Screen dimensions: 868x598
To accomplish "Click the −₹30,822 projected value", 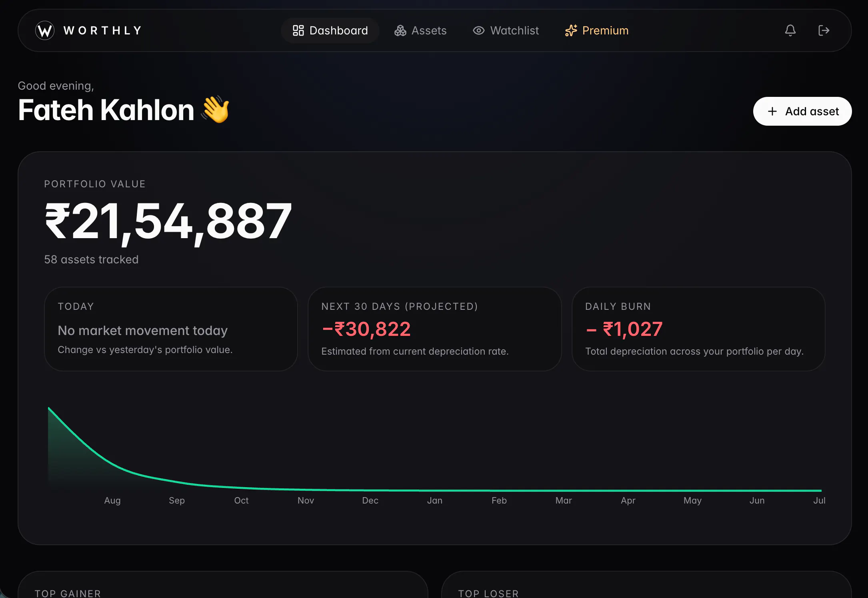I will click(x=366, y=329).
